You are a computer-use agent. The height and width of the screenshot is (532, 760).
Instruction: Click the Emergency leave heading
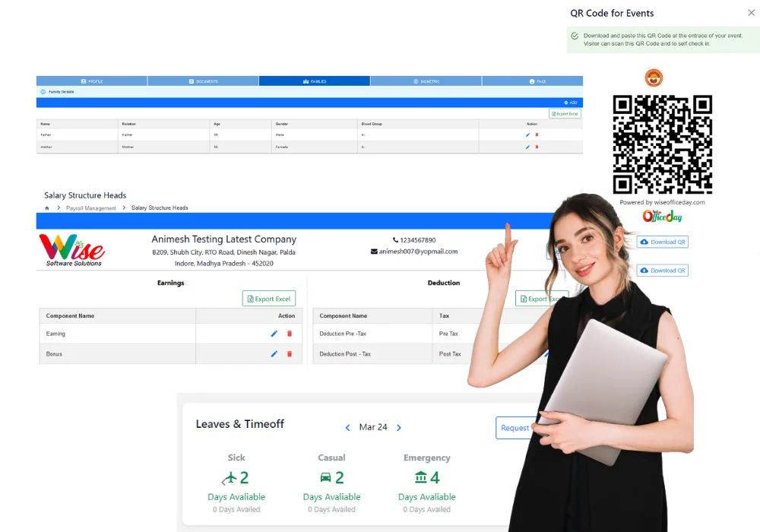427,458
